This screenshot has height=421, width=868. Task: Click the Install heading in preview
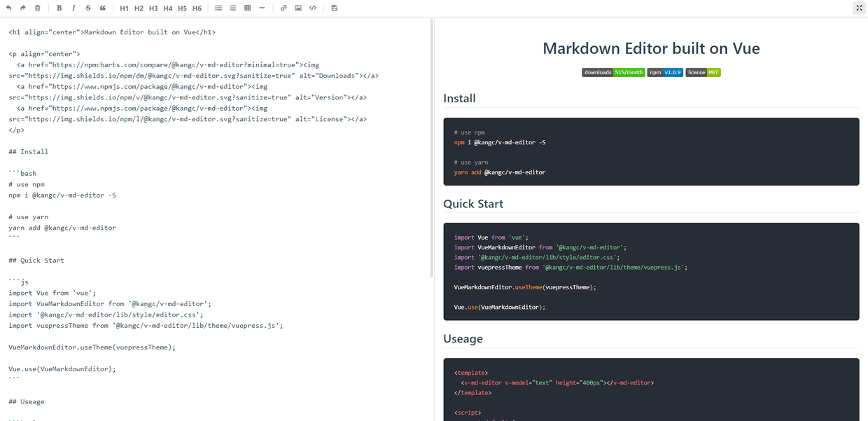tap(459, 98)
